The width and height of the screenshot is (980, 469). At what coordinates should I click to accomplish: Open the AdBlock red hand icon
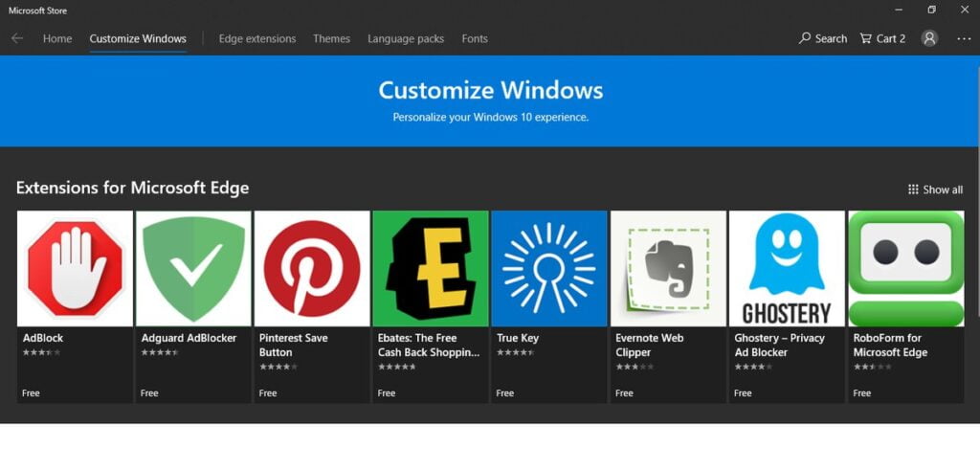pos(75,268)
